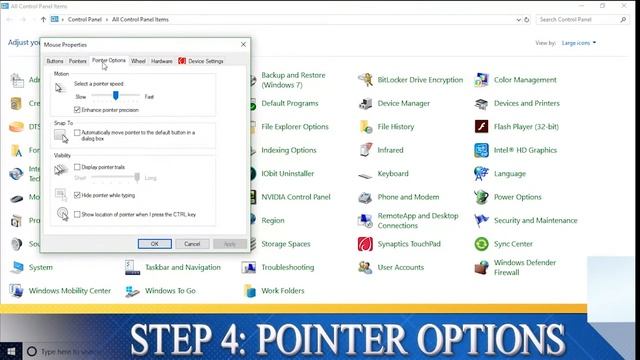Click the All Control Panel Items breadcrumb
Screen dimensions: 640x360
[x=140, y=20]
